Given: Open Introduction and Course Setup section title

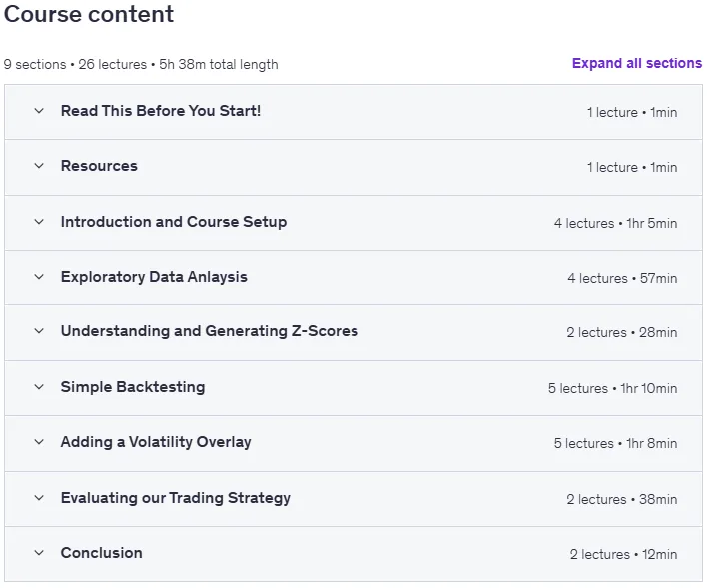Looking at the screenshot, I should 174,222.
